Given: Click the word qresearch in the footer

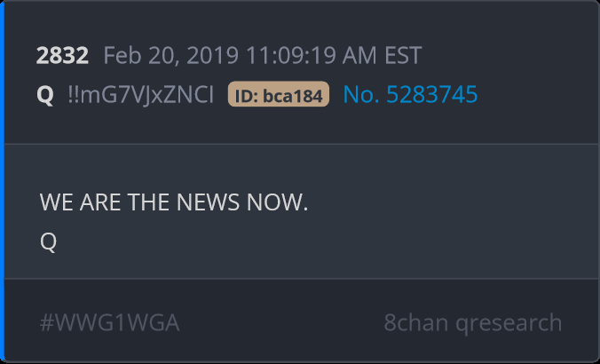Looking at the screenshot, I should [509, 324].
